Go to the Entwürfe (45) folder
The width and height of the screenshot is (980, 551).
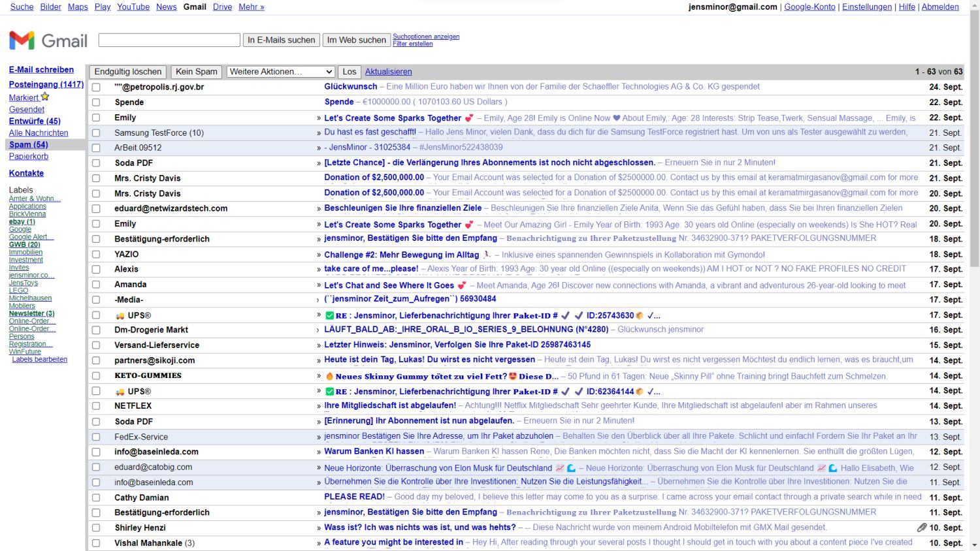tap(35, 121)
